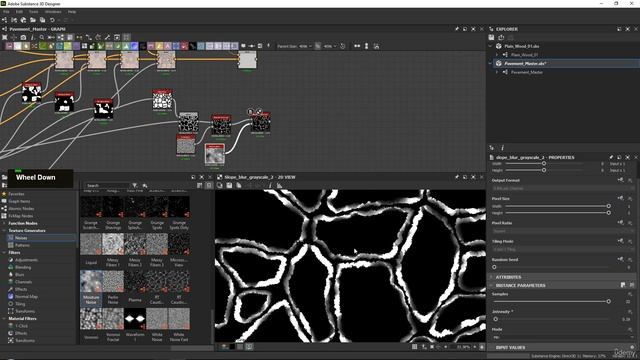The width and height of the screenshot is (640, 360).
Task: Open the Favorites library category
Action: point(16,194)
